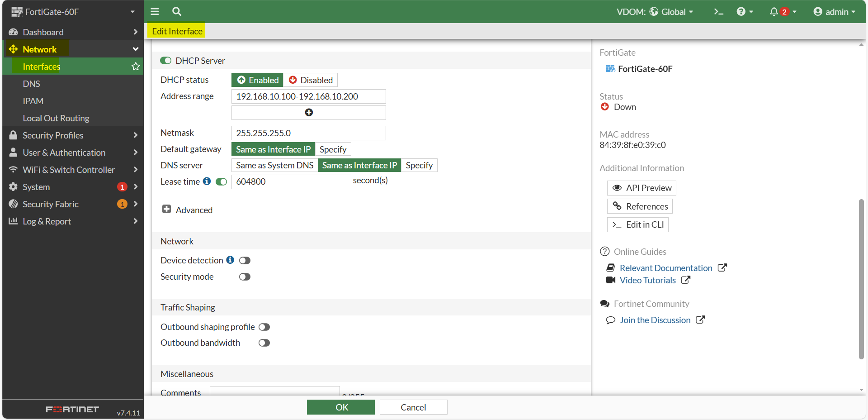Expand the Security Profiles chevron

click(x=136, y=135)
